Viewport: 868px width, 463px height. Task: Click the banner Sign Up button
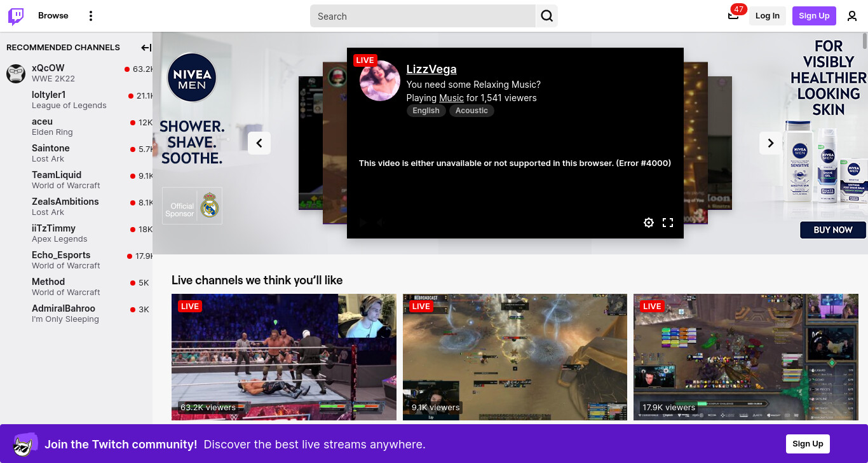coord(808,444)
